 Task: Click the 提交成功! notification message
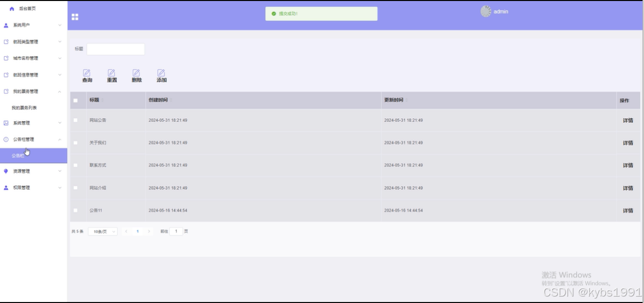(321, 14)
